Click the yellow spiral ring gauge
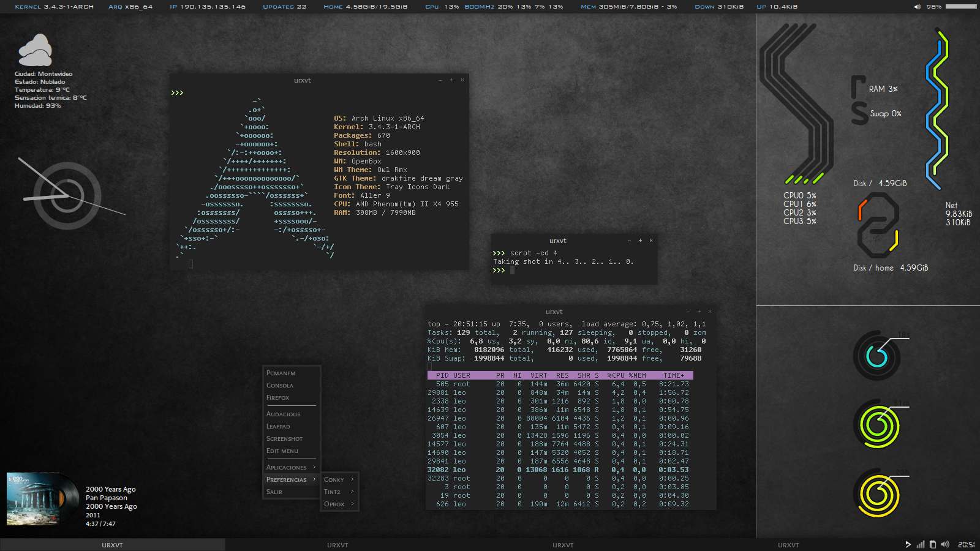This screenshot has height=551, width=980. click(877, 494)
